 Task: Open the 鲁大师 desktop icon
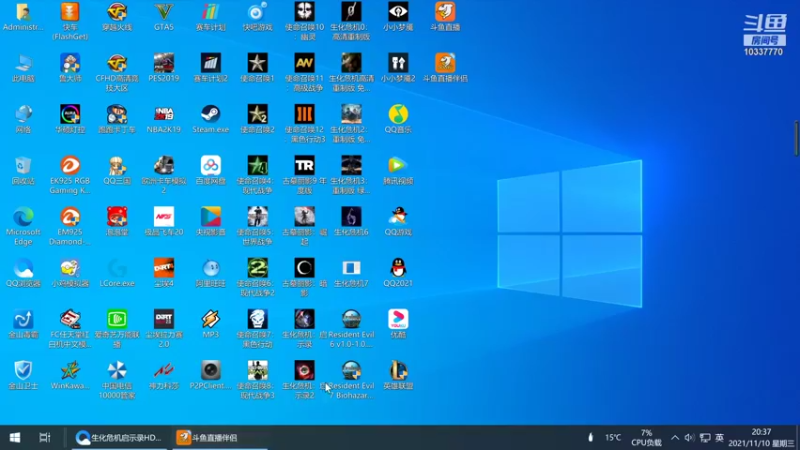click(70, 68)
